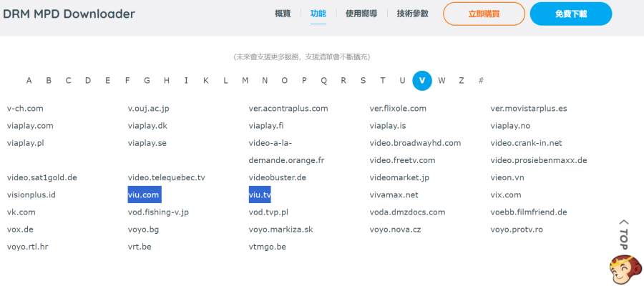Viewport: 644px width, 286px height.
Task: Click video-a-la-demande.orange.fr entry
Action: pos(286,152)
